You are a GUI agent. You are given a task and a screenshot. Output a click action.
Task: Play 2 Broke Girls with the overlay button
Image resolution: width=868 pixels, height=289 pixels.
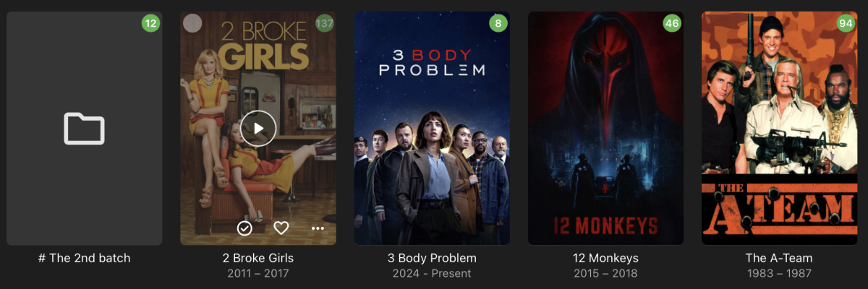tap(258, 129)
